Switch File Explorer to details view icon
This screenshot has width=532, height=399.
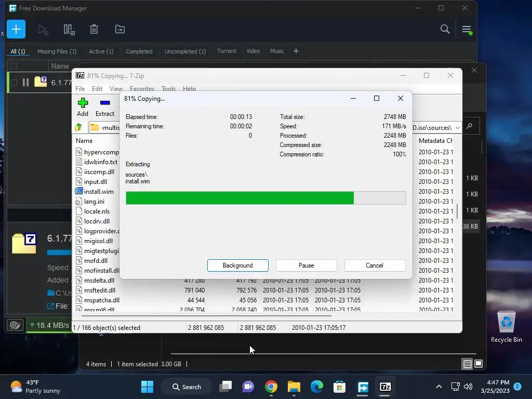pyautogui.click(x=467, y=364)
